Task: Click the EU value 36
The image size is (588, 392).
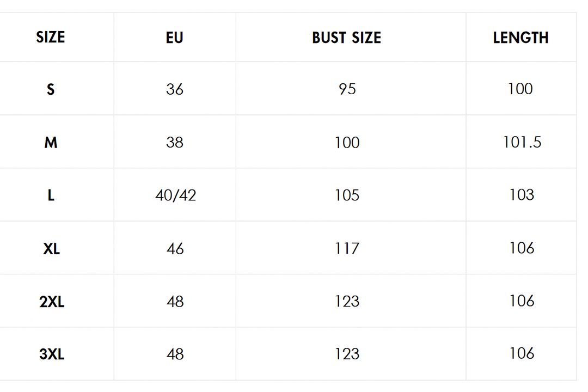Action: (175, 89)
